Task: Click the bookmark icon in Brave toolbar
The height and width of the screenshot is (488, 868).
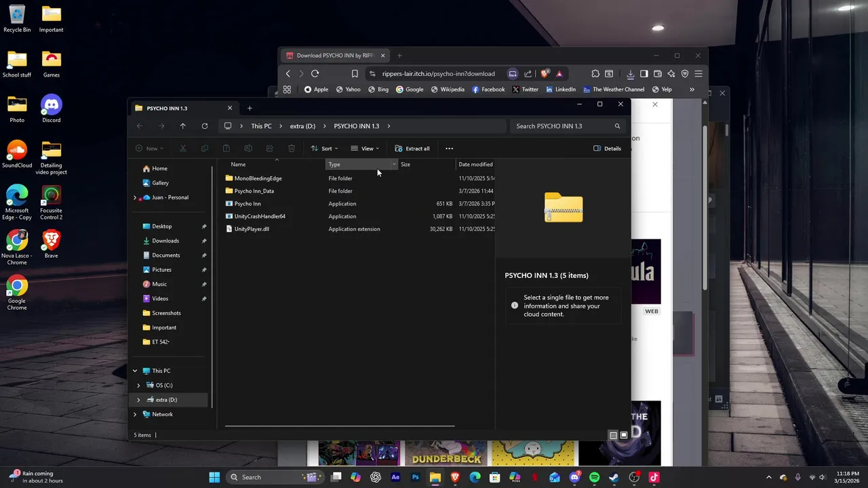Action: (355, 74)
